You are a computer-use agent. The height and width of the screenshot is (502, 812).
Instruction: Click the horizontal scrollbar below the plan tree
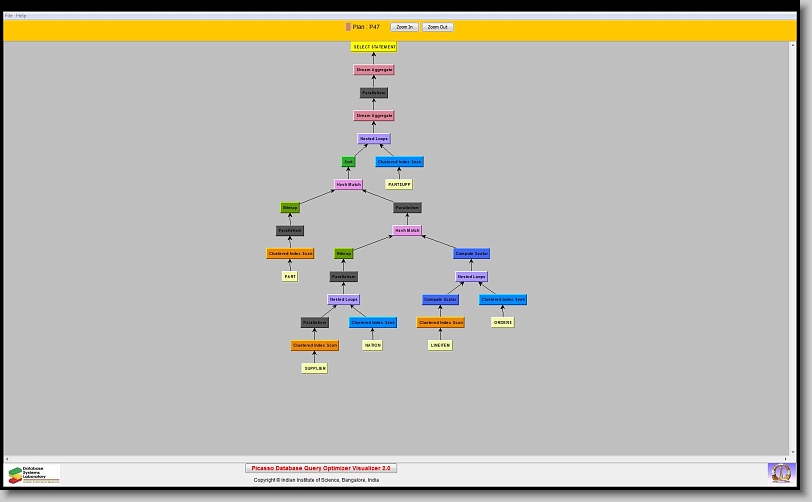tap(400, 459)
